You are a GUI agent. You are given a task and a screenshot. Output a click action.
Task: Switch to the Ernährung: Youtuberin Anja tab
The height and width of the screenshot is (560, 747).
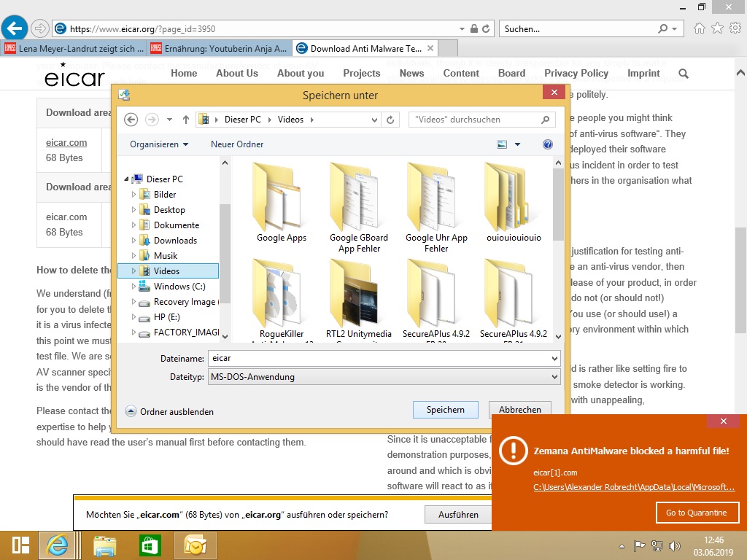[x=218, y=49]
